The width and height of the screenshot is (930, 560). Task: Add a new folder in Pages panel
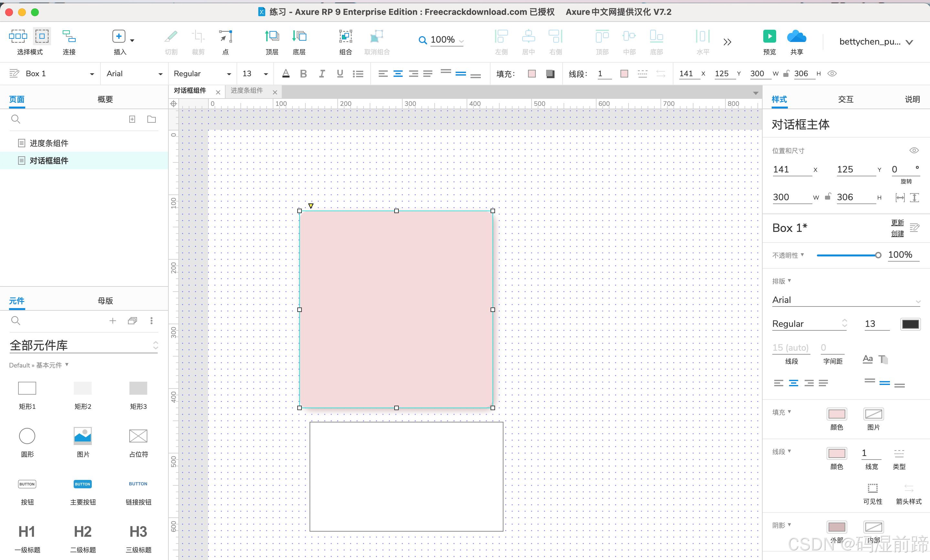(x=151, y=119)
